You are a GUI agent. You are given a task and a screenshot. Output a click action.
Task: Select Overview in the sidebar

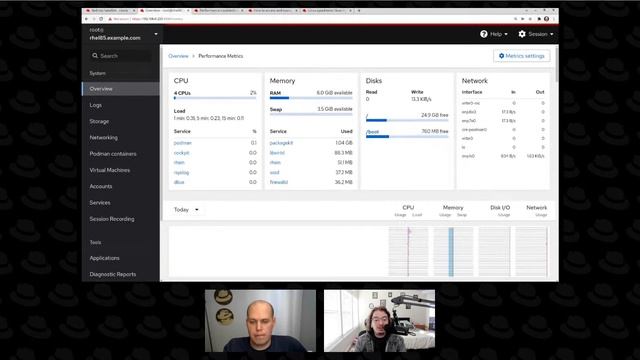click(x=121, y=89)
